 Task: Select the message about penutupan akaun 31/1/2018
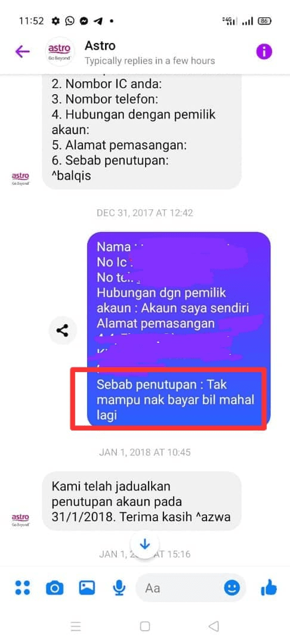(x=141, y=501)
